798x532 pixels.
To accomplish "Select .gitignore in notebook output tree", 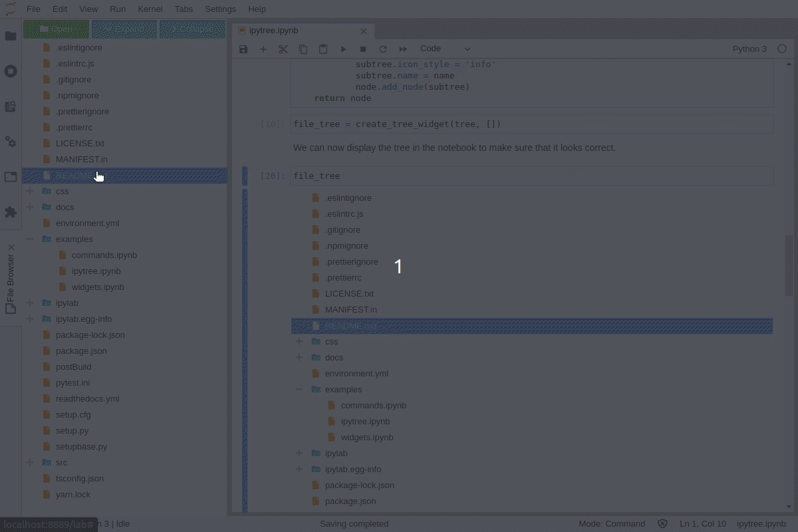I will coord(342,229).
